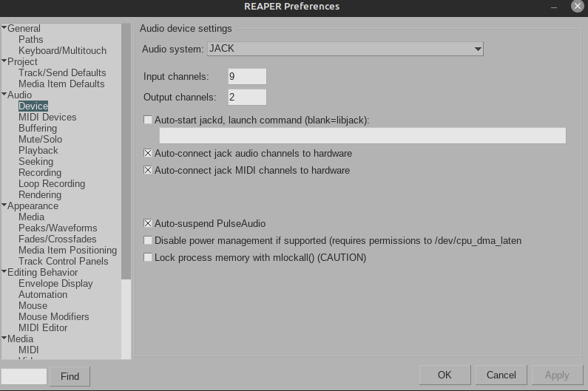Screen dimensions: 588x391
Task: Select MIDI under Media section
Action: pyautogui.click(x=29, y=350)
